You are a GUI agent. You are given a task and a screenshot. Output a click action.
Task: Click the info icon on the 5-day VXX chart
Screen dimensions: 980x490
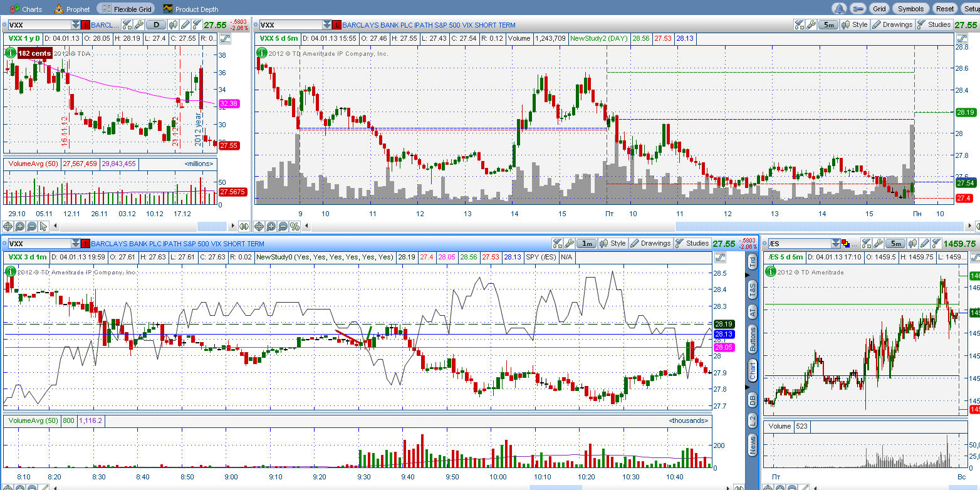click(262, 53)
